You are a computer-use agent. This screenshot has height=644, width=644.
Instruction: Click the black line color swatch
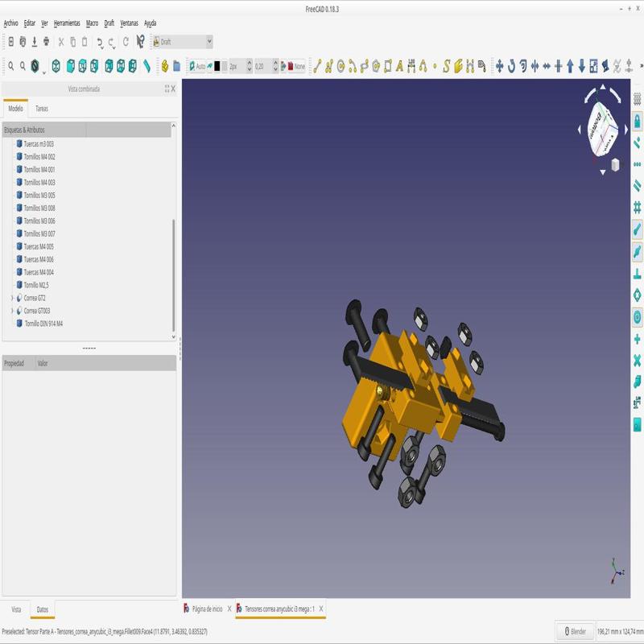tap(217, 66)
